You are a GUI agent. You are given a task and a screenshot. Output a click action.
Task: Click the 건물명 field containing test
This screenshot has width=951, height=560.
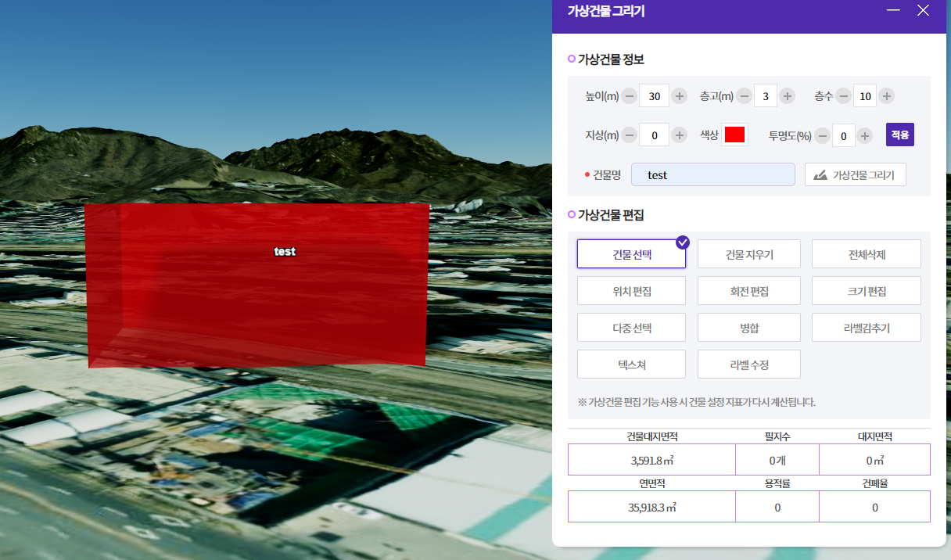click(713, 174)
